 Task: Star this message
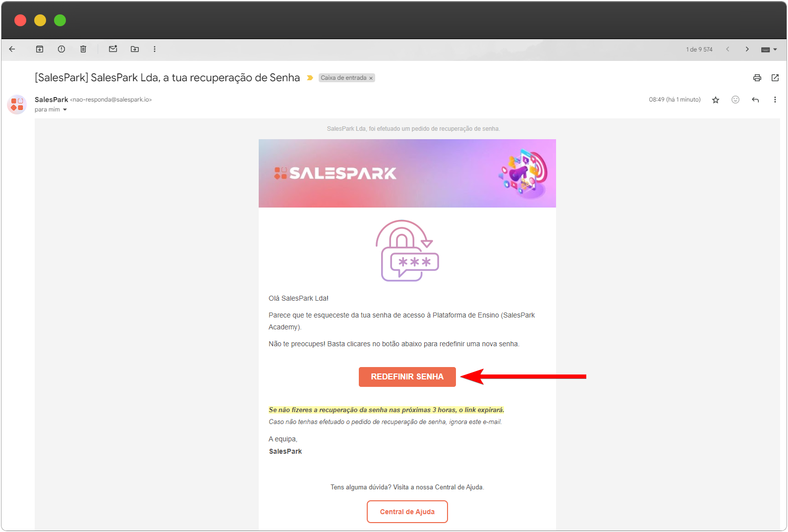point(716,100)
